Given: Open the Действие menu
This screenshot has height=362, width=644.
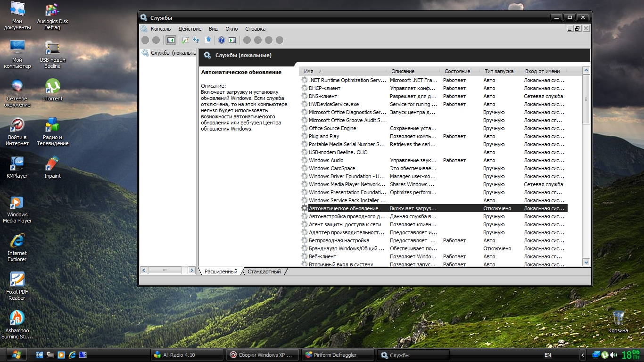Looking at the screenshot, I should [190, 29].
